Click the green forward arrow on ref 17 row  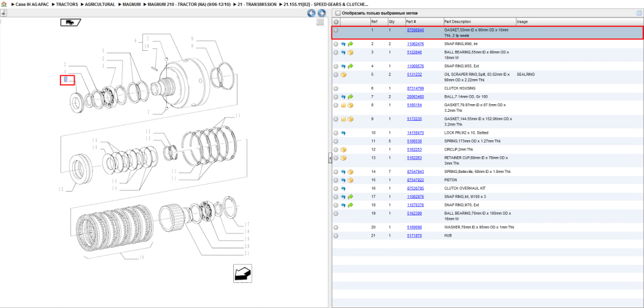350,197
